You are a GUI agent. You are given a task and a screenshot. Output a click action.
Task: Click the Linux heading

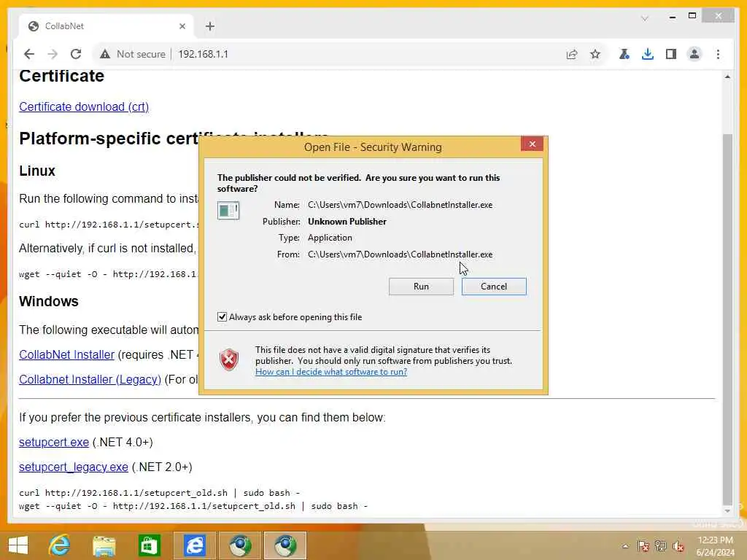point(37,171)
